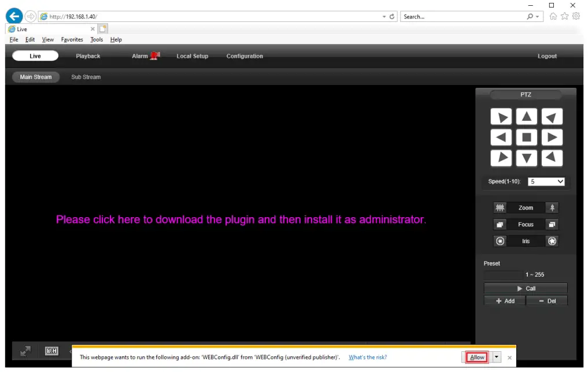588x372 pixels.
Task: Click the Call preset button
Action: coord(526,288)
